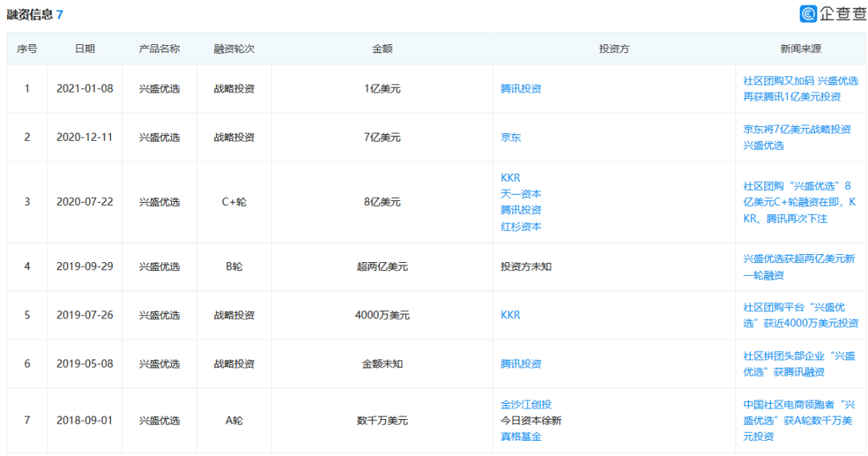
Task: Open KKR investor link in C+轮 row
Action: point(510,178)
